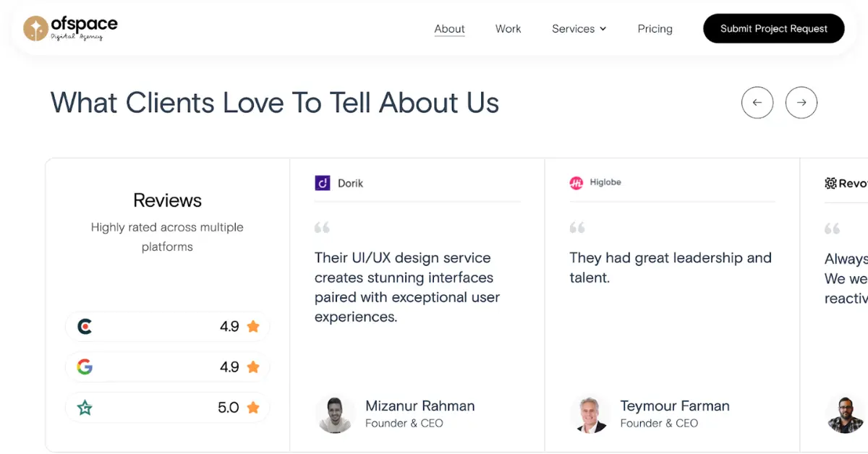This screenshot has height=454, width=868.
Task: Open the Dorik company logo
Action: 339,183
